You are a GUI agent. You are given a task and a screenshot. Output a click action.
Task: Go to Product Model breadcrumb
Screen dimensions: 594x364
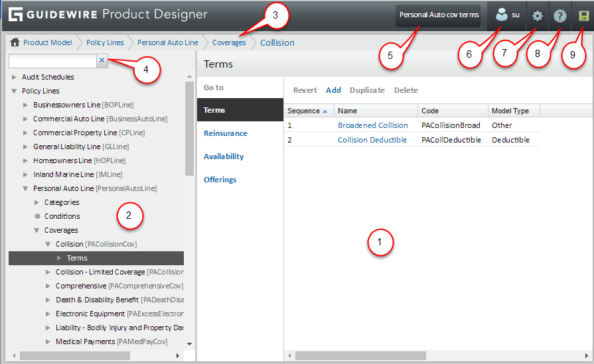(x=47, y=42)
